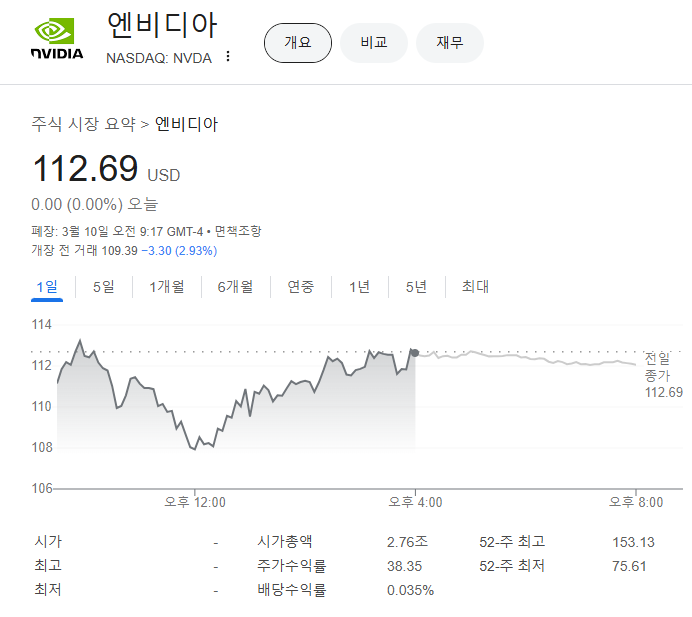Click the 오후 8:00 axis label
Viewport: 692px width, 617px height.
(x=636, y=502)
